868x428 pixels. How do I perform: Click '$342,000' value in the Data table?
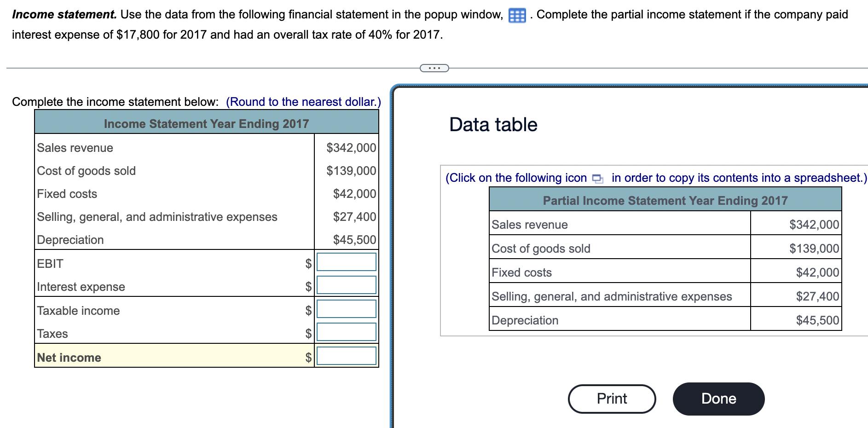pos(814,225)
